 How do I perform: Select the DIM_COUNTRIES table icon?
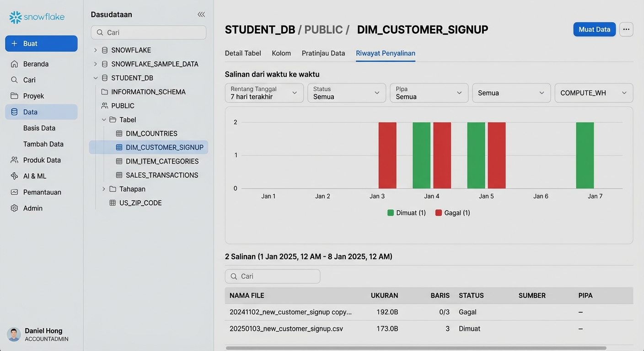tap(119, 134)
